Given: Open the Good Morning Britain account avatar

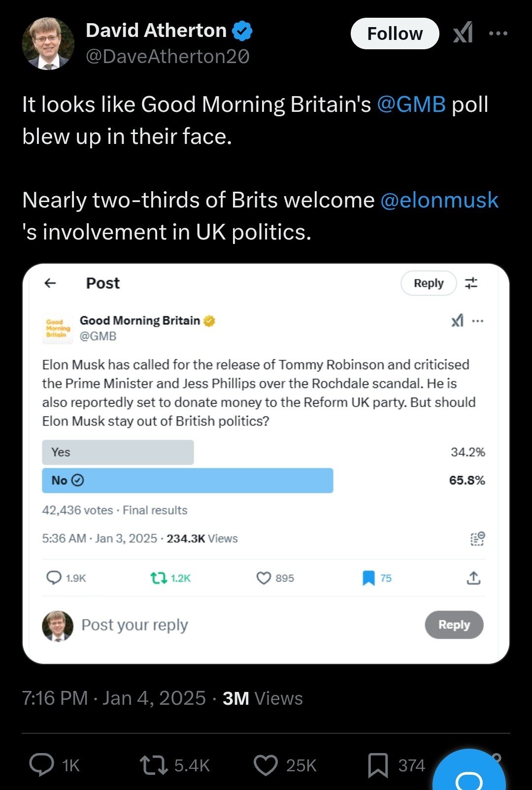Looking at the screenshot, I should [57, 328].
